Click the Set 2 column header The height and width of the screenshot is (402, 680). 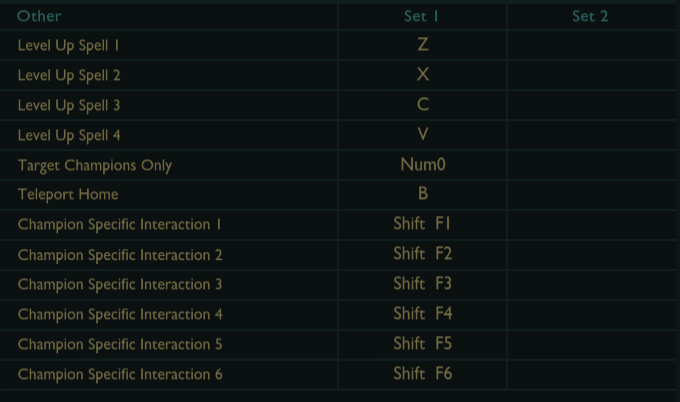pos(590,16)
